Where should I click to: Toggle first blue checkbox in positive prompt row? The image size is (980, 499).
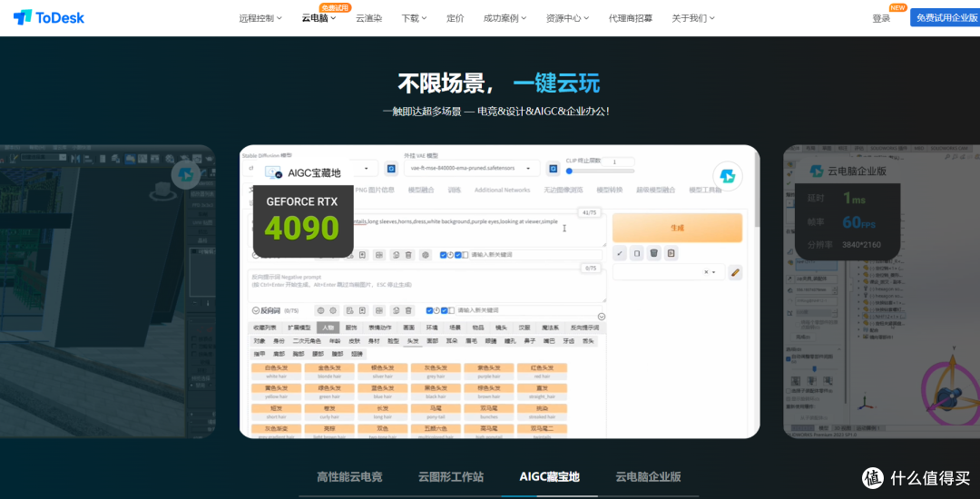click(443, 255)
